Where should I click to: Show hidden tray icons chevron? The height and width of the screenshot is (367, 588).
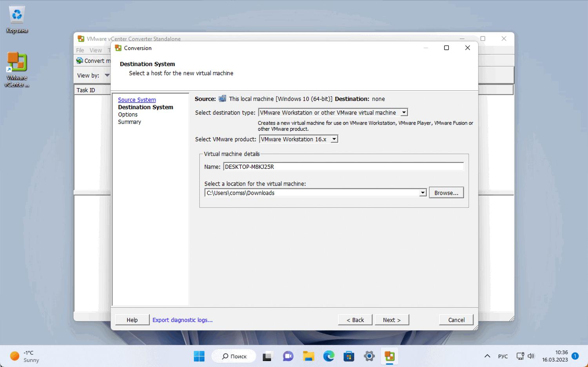(487, 356)
